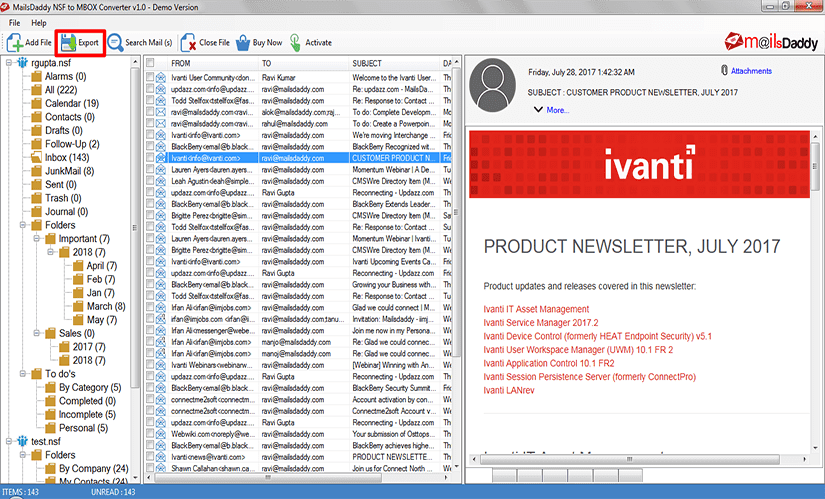Click the Activate key icon
Viewport: 825px width, 499px height.
(296, 43)
